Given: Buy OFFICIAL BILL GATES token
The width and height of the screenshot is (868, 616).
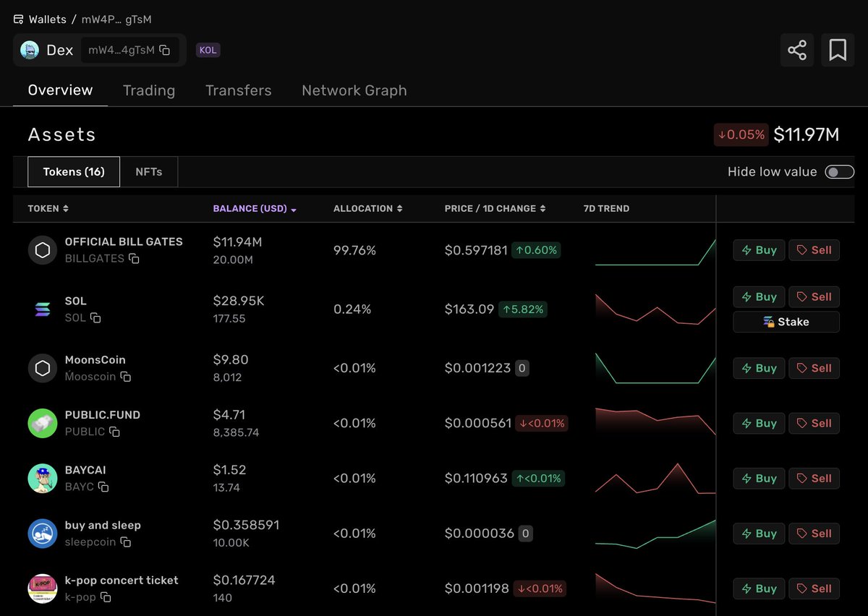Looking at the screenshot, I should (759, 250).
